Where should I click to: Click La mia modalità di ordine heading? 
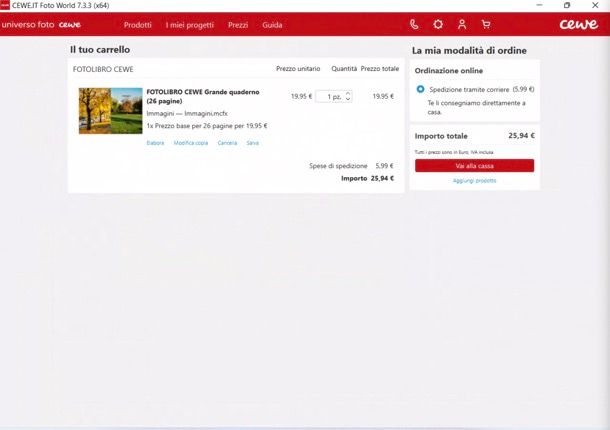point(469,51)
